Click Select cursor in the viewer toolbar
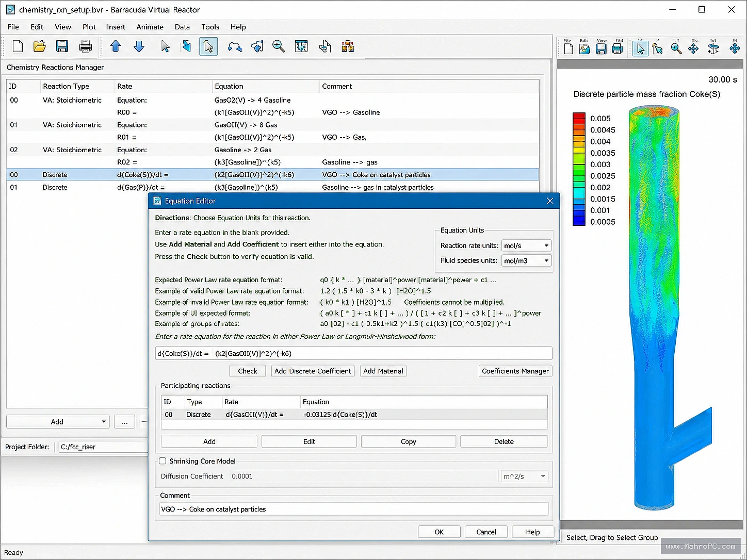The width and height of the screenshot is (747, 560). (641, 48)
